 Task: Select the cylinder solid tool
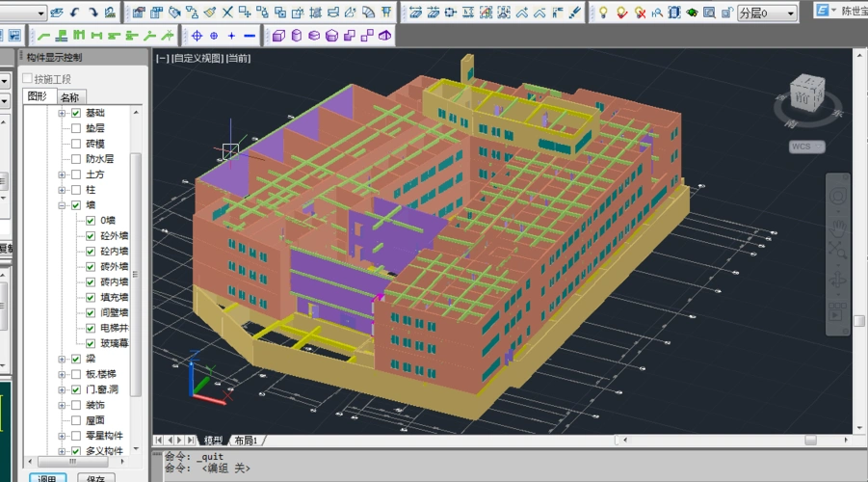(297, 36)
